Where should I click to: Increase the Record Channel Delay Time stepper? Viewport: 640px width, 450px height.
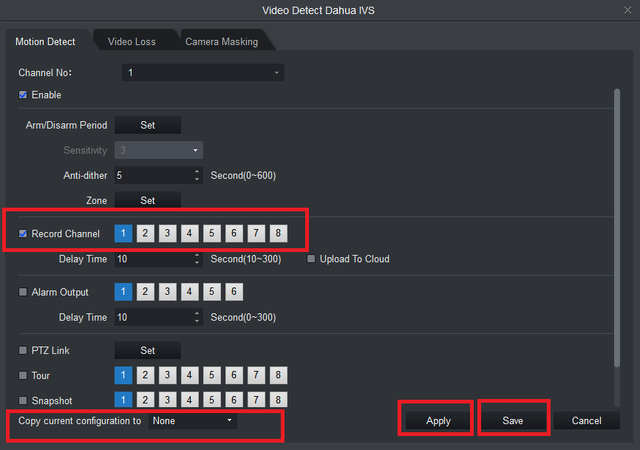pyautogui.click(x=197, y=255)
